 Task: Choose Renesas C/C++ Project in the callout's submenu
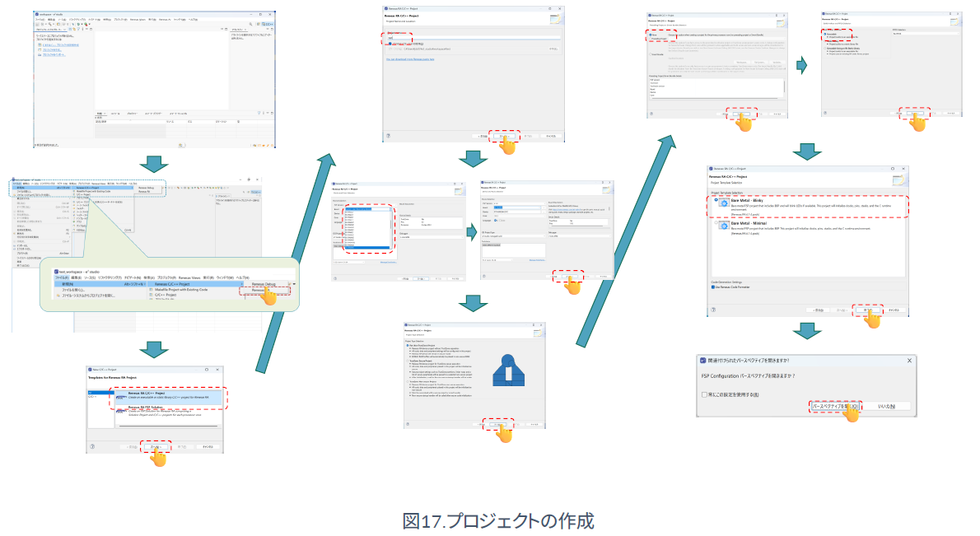pos(194,283)
